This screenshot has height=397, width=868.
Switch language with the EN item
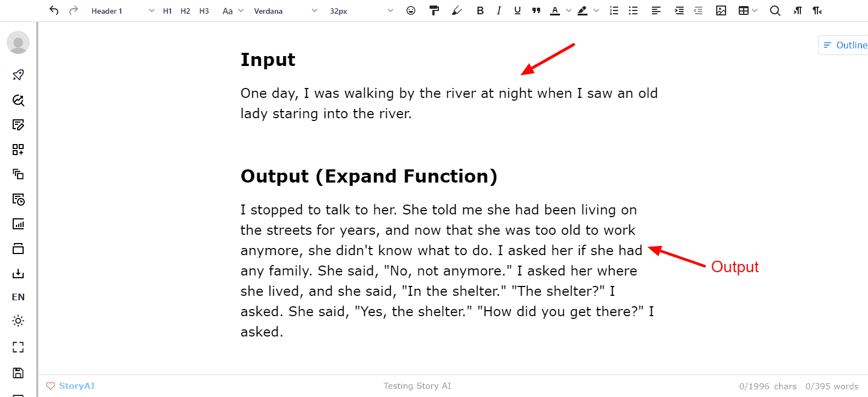pos(18,297)
